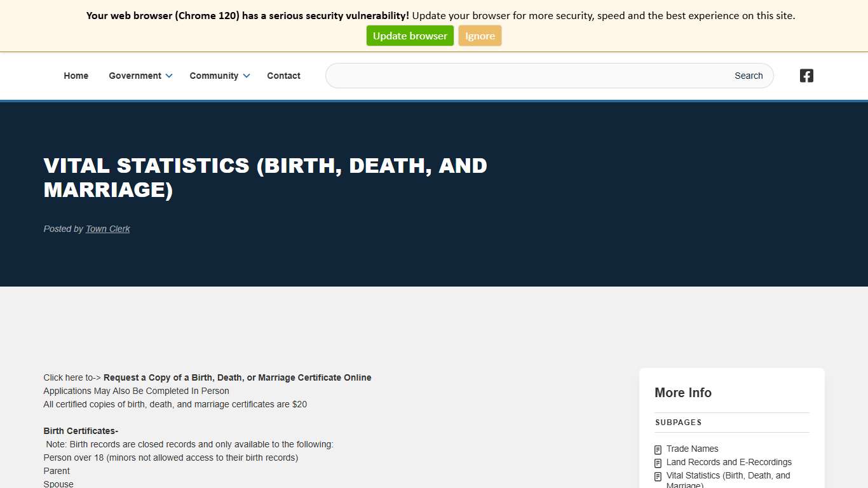Click the document icon beside Trade Names
Image resolution: width=868 pixels, height=488 pixels.
pyautogui.click(x=657, y=449)
